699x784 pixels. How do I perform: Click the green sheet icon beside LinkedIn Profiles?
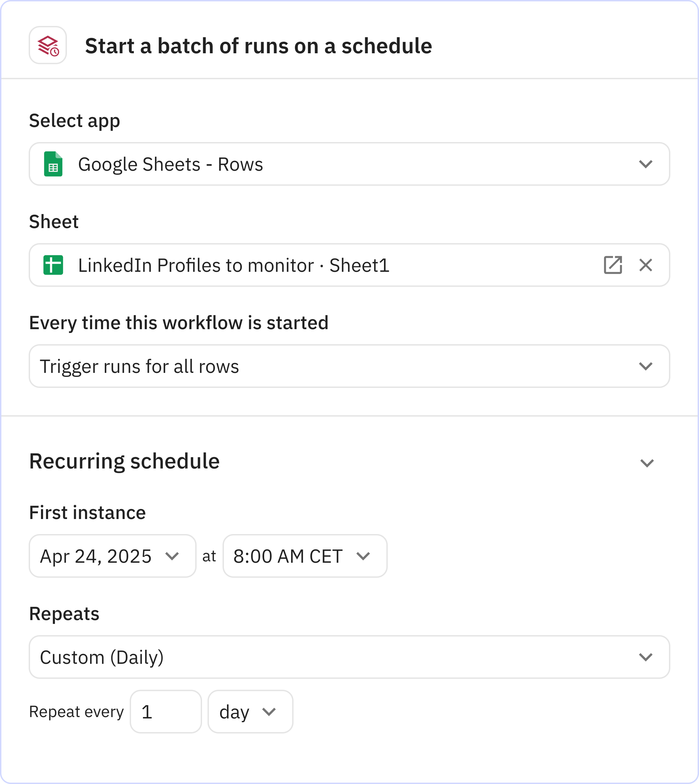pyautogui.click(x=53, y=265)
